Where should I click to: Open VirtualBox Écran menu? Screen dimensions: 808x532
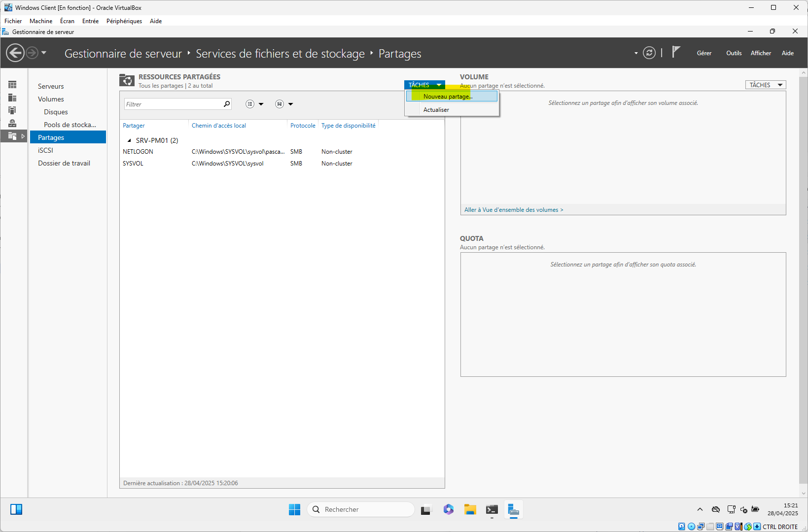tap(67, 21)
